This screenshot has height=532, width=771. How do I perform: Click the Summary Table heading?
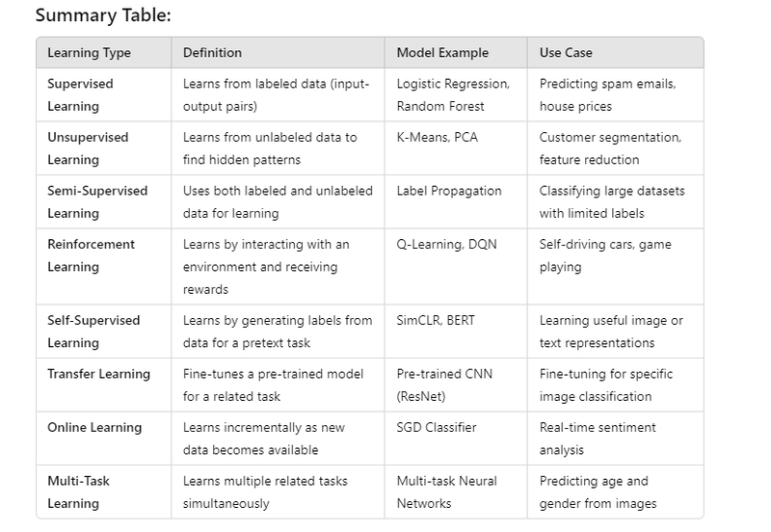pos(103,15)
